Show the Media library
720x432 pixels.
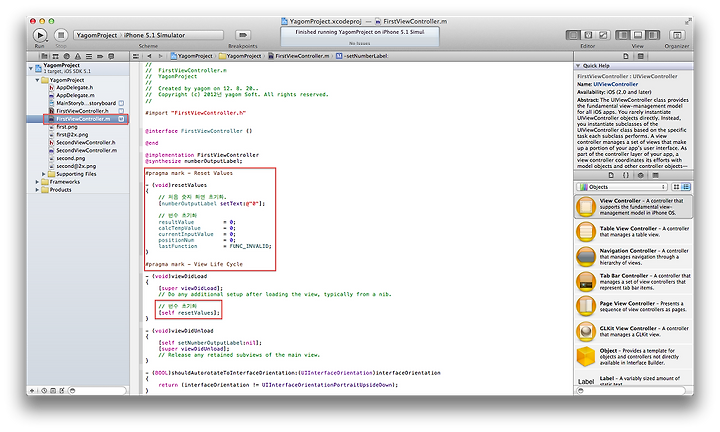[x=655, y=175]
